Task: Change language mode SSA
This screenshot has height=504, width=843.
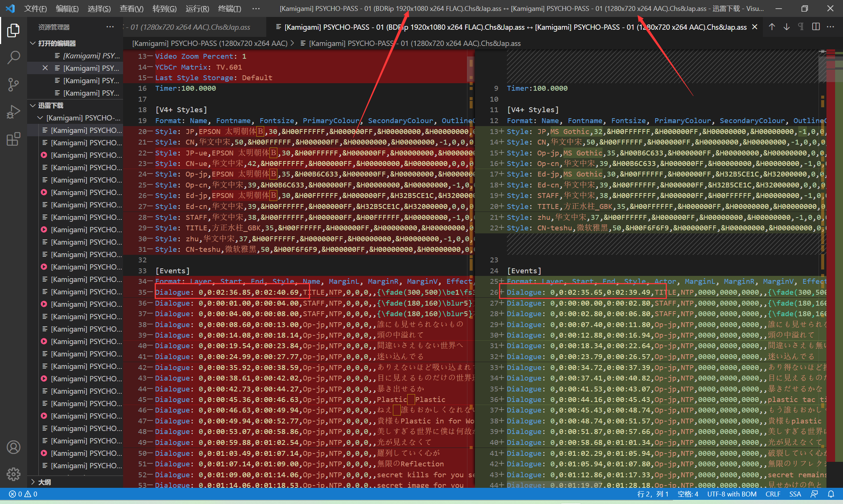Action: point(795,494)
